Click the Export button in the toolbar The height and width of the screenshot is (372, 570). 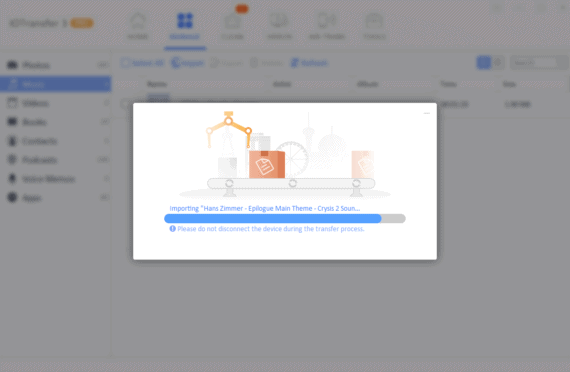227,63
